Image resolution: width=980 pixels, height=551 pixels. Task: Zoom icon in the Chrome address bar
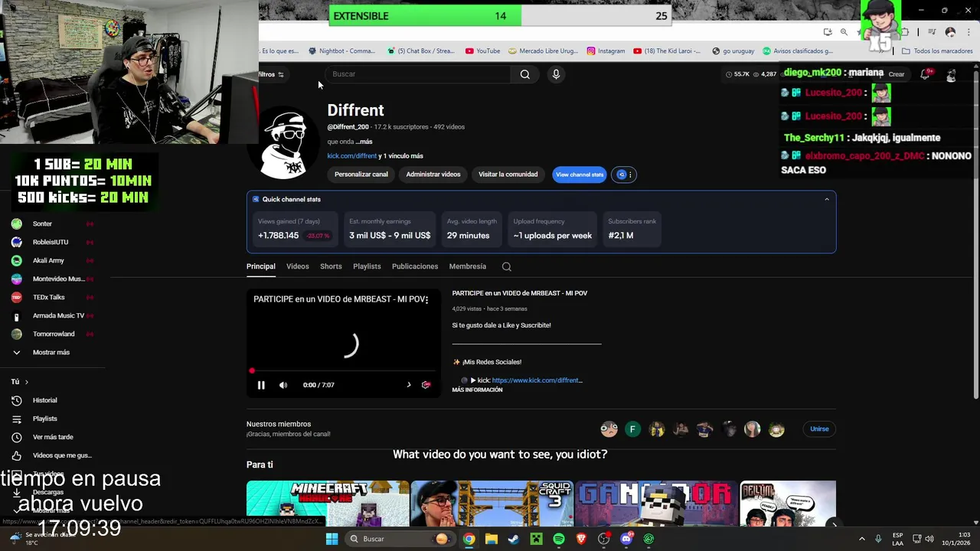click(844, 32)
